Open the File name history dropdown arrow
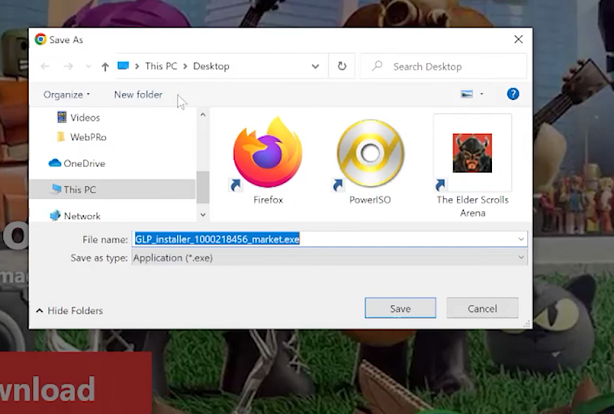 [521, 239]
